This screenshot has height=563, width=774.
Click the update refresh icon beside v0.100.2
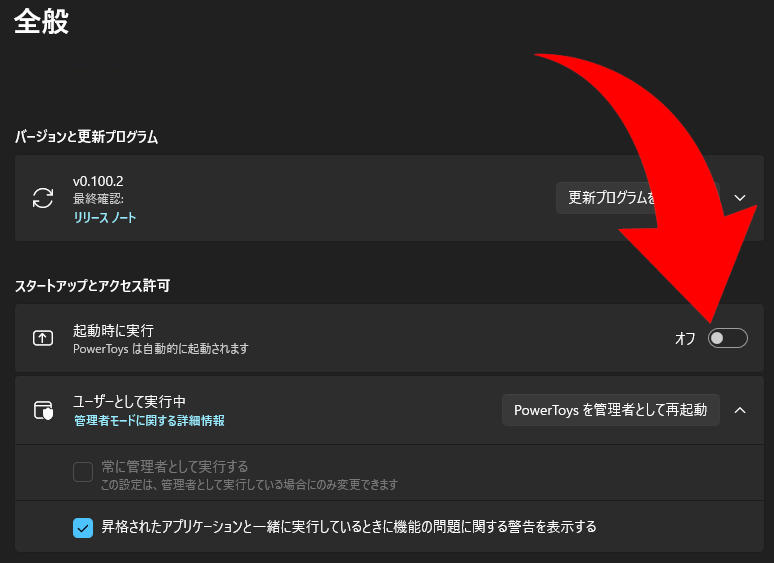tap(43, 198)
